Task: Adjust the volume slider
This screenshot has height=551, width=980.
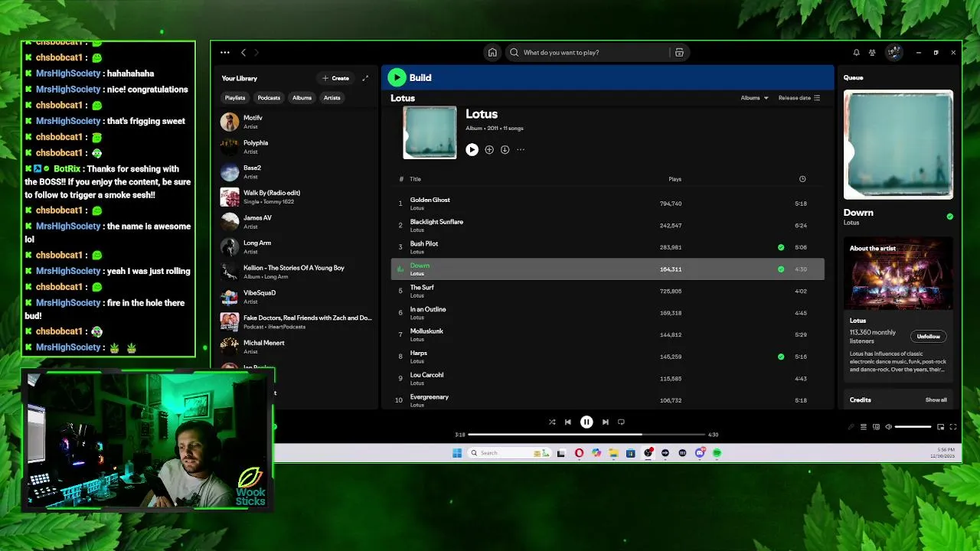Action: [x=913, y=427]
